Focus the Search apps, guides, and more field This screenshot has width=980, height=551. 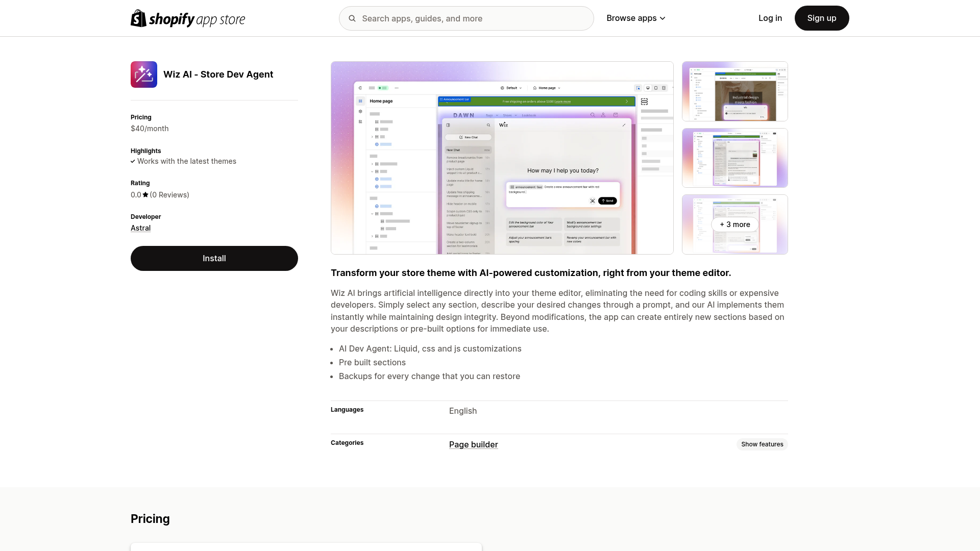pyautogui.click(x=467, y=18)
